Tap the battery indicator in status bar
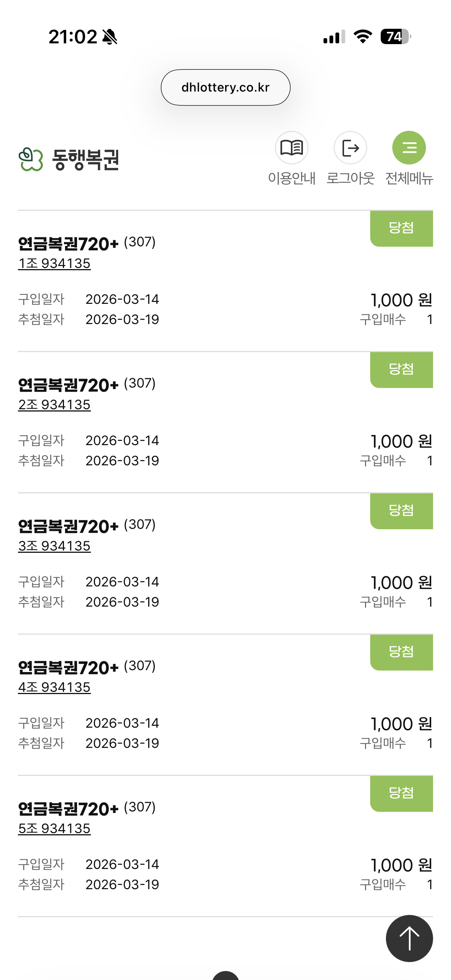This screenshot has height=980, width=451. click(395, 37)
